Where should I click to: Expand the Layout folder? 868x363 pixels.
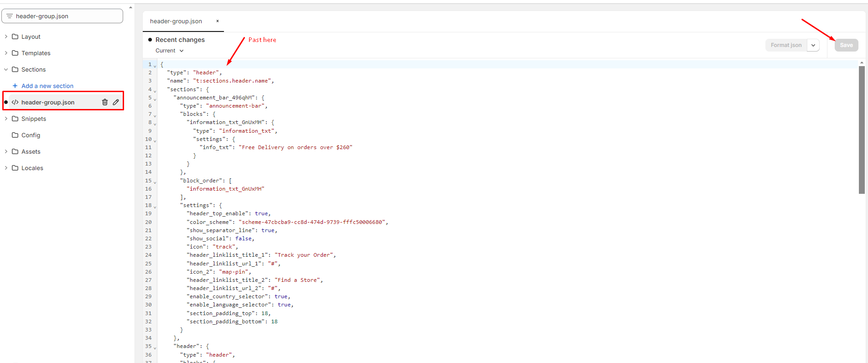6,36
